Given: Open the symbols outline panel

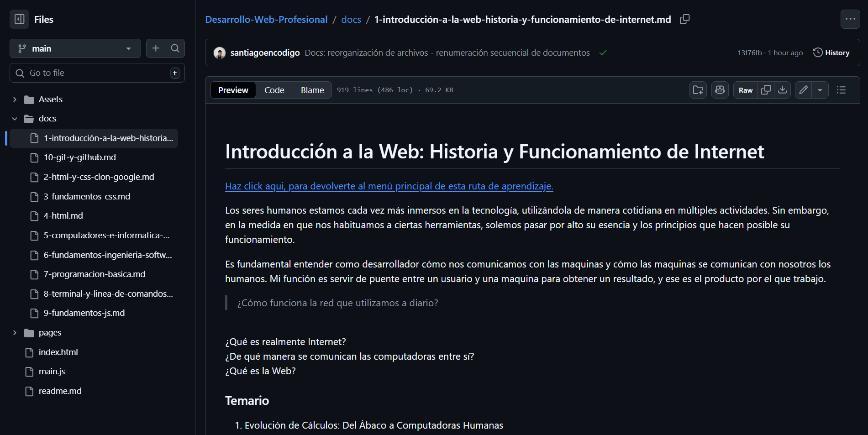Looking at the screenshot, I should coord(841,90).
